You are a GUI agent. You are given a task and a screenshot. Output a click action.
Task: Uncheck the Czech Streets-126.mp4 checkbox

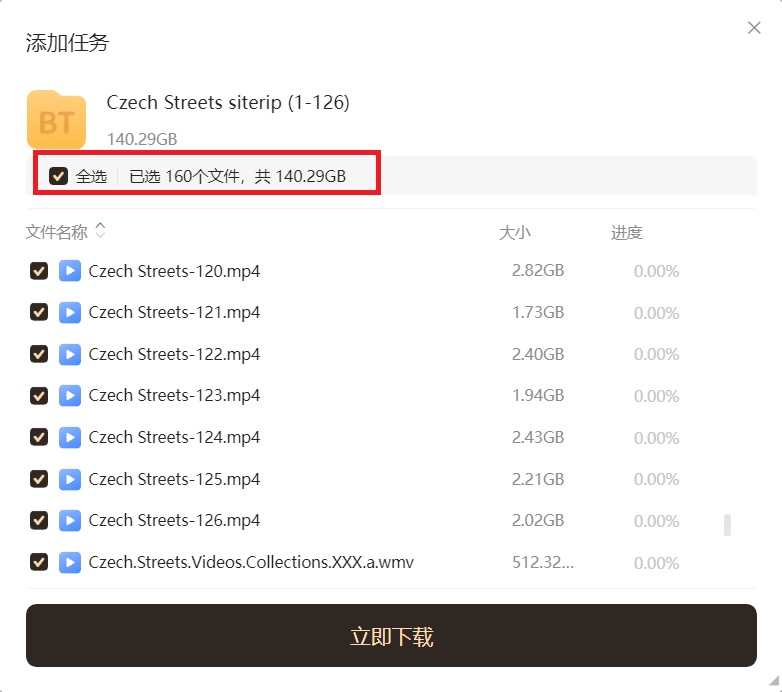(39, 520)
